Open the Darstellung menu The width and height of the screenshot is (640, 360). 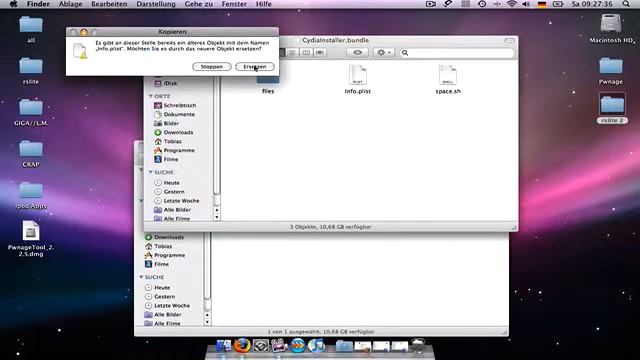(156, 4)
